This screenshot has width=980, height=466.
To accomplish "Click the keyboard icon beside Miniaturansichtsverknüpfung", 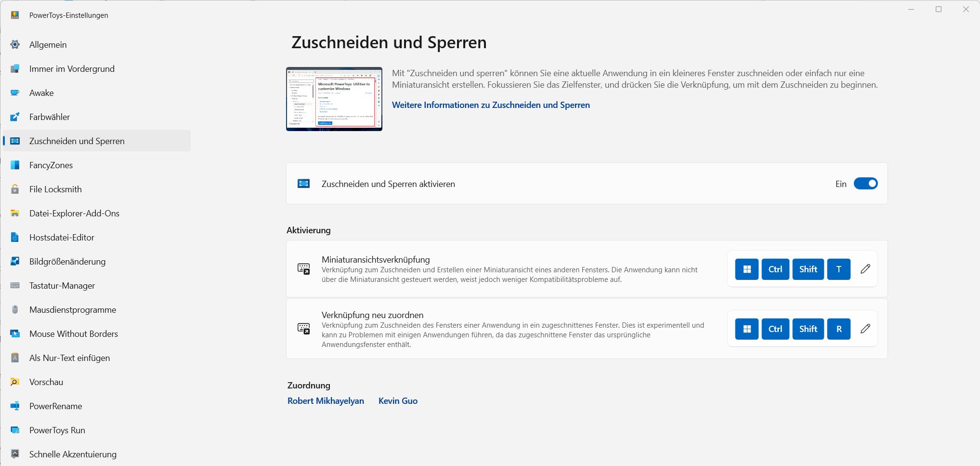I will [x=303, y=269].
